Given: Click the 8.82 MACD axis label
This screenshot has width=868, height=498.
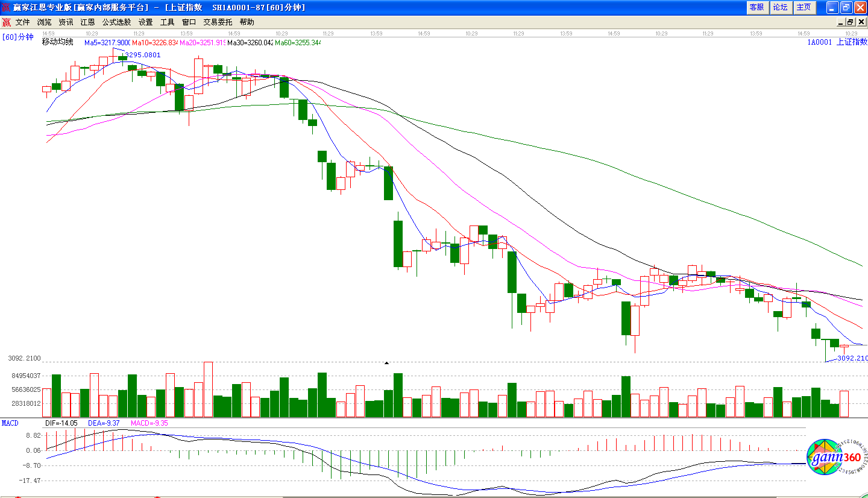Looking at the screenshot, I should pyautogui.click(x=33, y=435).
